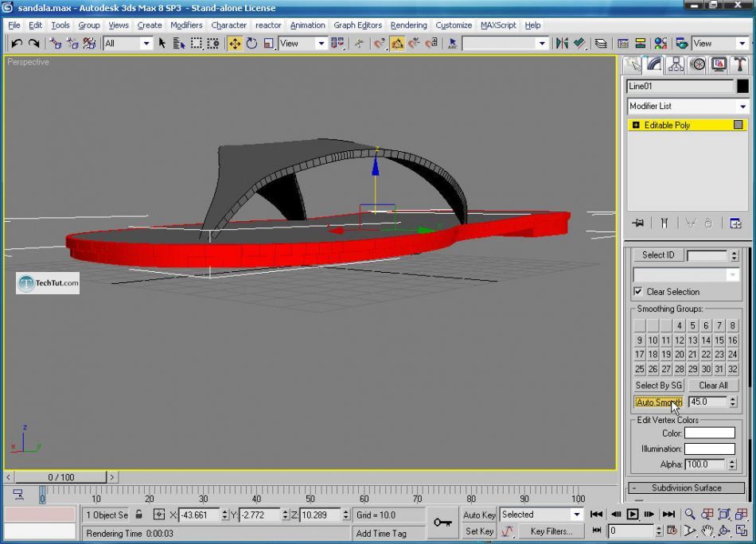Screen dimensions: 756x544
Task: Switch to the Motion command panel tab
Action: [698, 65]
